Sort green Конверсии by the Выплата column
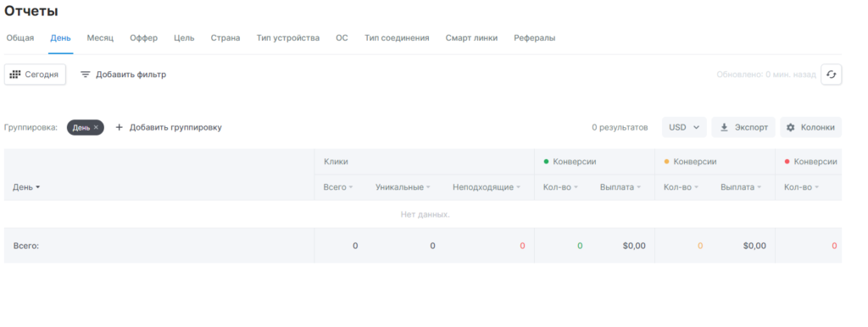The image size is (868, 327). click(620, 187)
